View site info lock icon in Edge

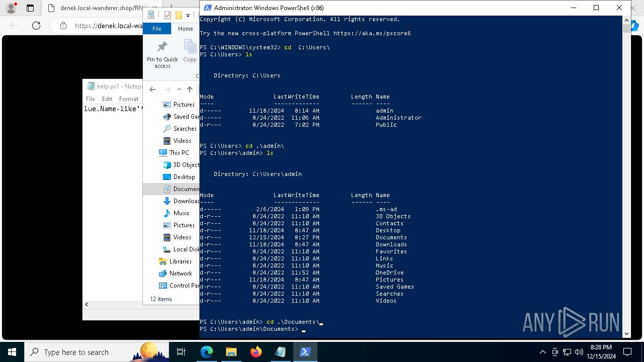(x=63, y=26)
